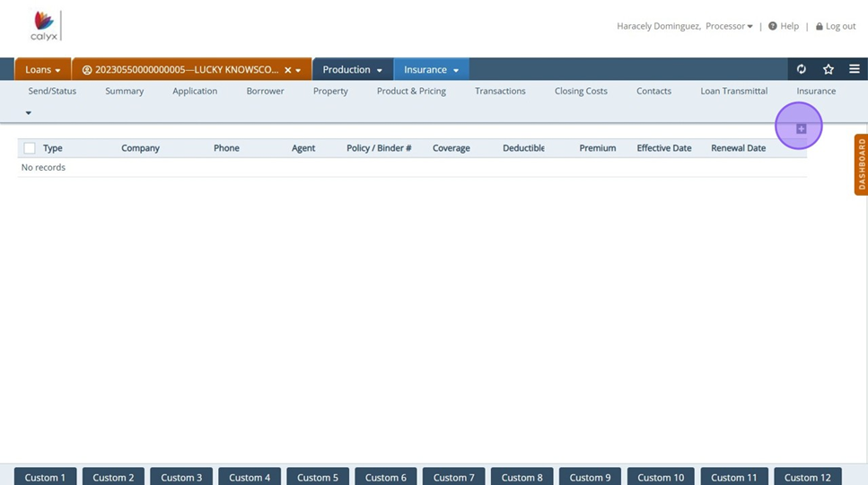Click the Log out lock icon
This screenshot has width=868, height=485.
tap(820, 26)
